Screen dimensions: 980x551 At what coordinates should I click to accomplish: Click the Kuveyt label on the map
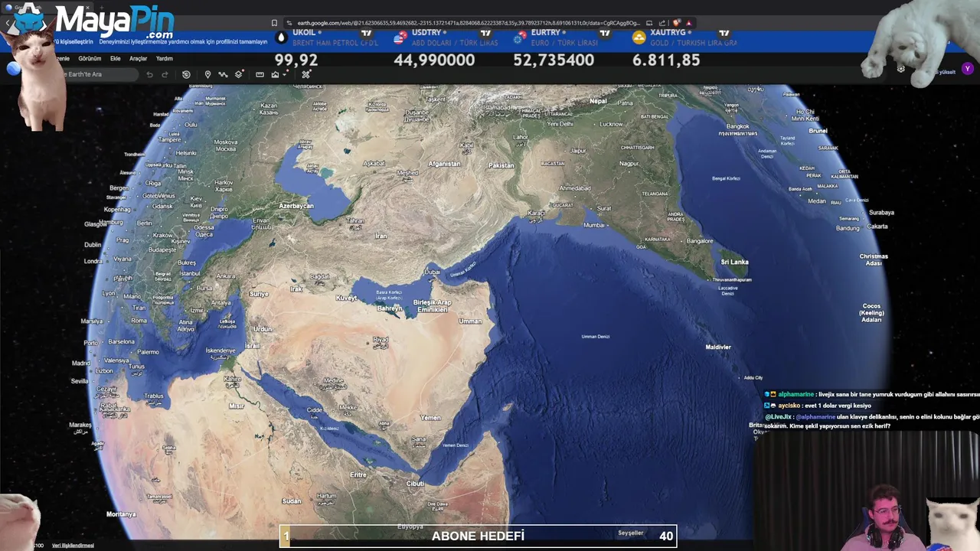click(346, 298)
